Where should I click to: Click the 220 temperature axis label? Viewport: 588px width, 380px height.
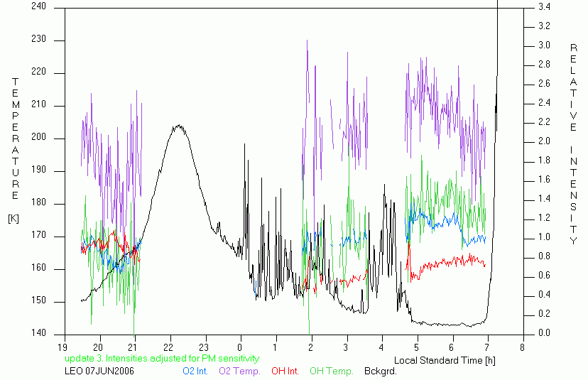tap(38, 72)
